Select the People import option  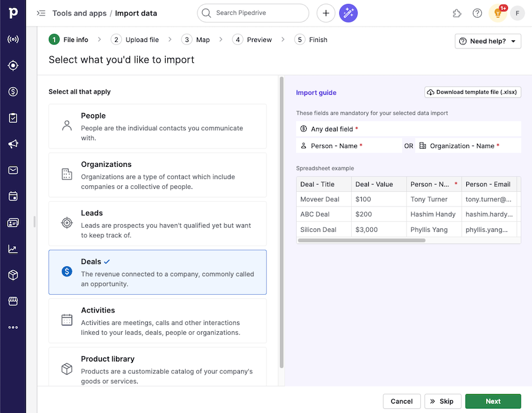coord(157,127)
